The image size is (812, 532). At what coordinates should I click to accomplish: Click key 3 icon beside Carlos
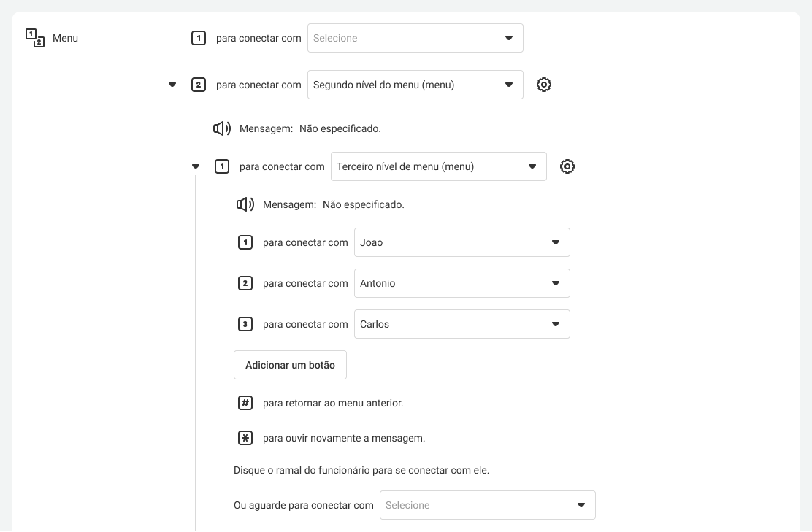(x=245, y=324)
